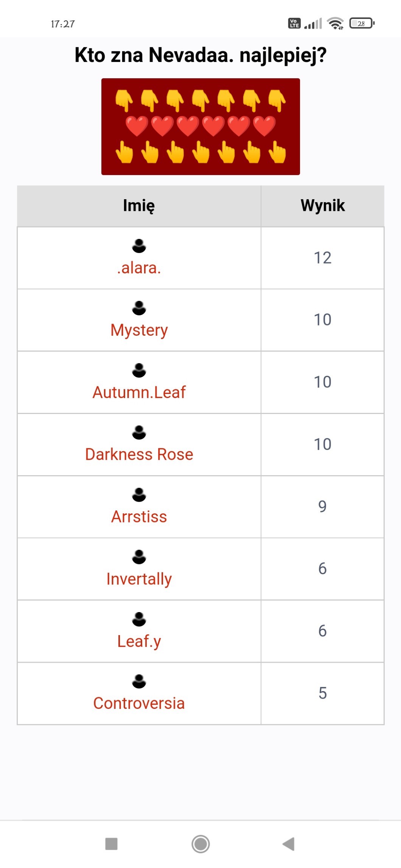This screenshot has width=401, height=868.
Task: Open the Darkness Rose profile link
Action: pos(139,454)
